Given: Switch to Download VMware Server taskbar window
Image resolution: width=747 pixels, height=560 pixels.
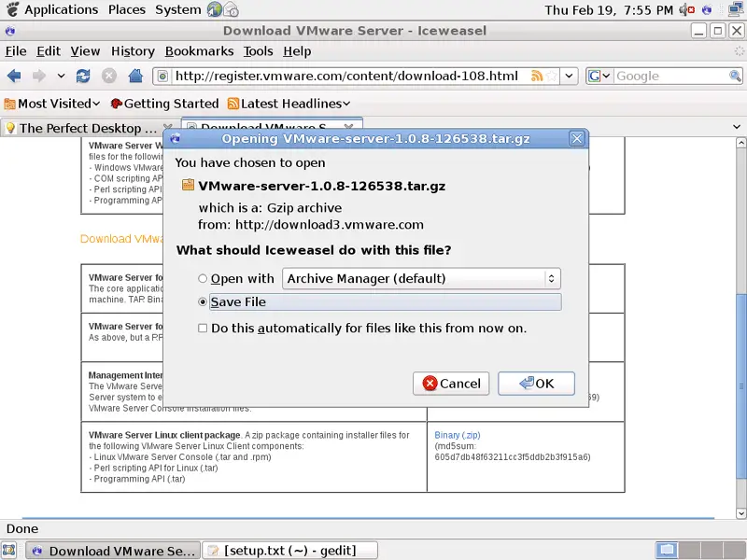Looking at the screenshot, I should pyautogui.click(x=113, y=551).
